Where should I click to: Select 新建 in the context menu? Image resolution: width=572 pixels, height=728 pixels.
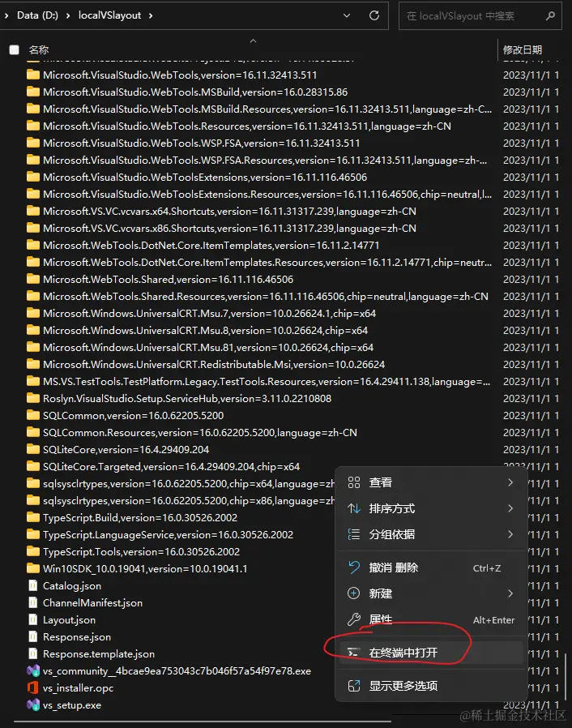click(x=432, y=593)
